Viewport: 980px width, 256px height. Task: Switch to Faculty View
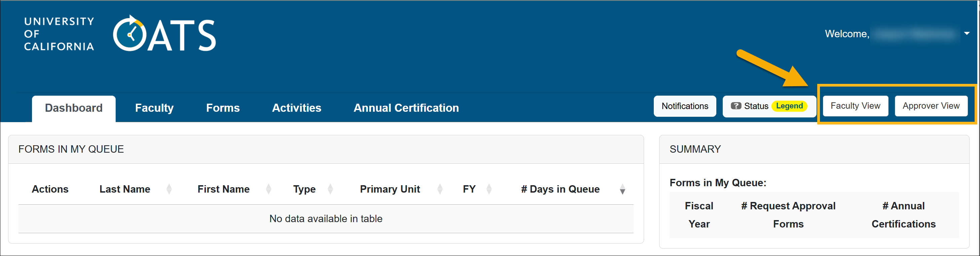pos(855,106)
